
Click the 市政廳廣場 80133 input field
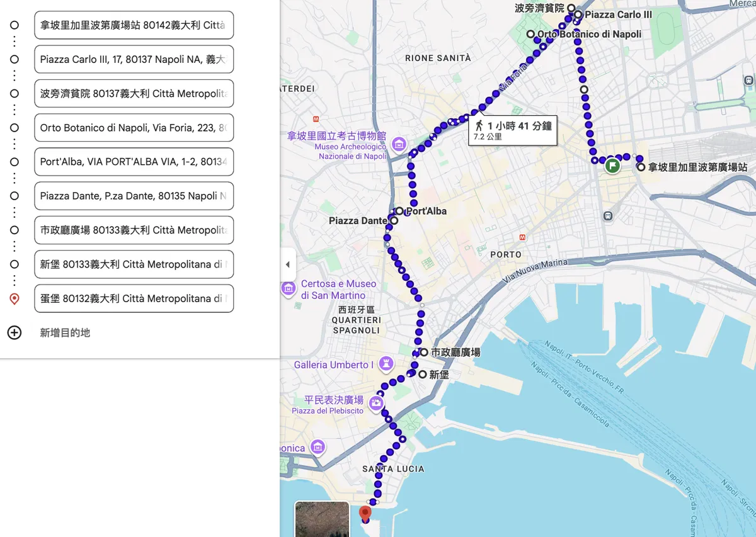[x=134, y=230]
